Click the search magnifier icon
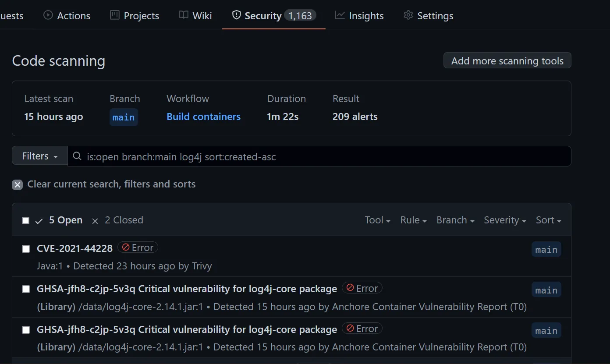 (x=77, y=156)
